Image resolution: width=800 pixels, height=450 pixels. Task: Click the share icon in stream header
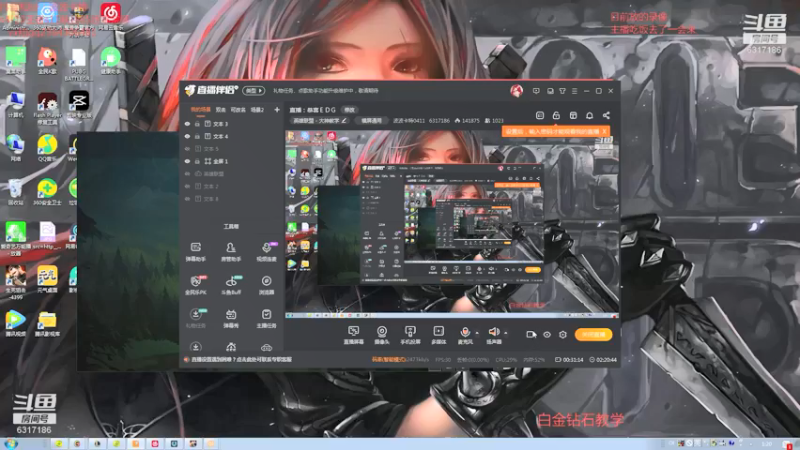(x=606, y=115)
